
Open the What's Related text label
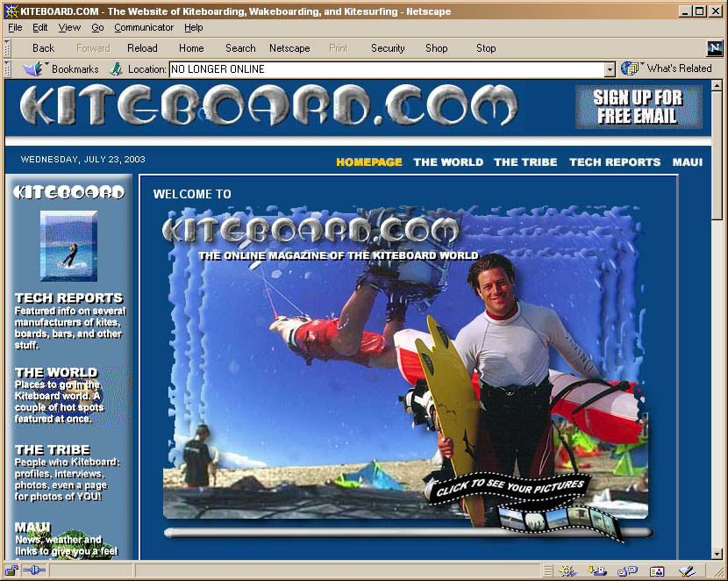point(679,68)
